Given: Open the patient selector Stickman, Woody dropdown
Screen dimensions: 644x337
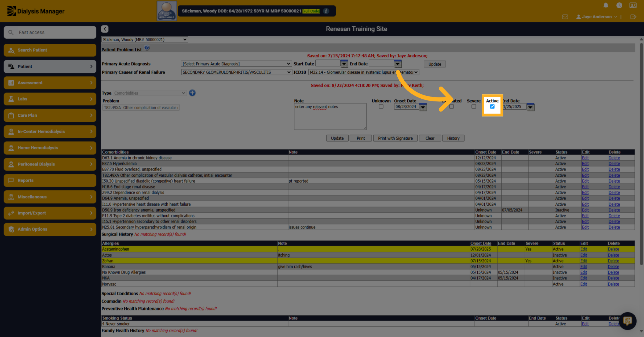Looking at the screenshot, I should (x=145, y=39).
